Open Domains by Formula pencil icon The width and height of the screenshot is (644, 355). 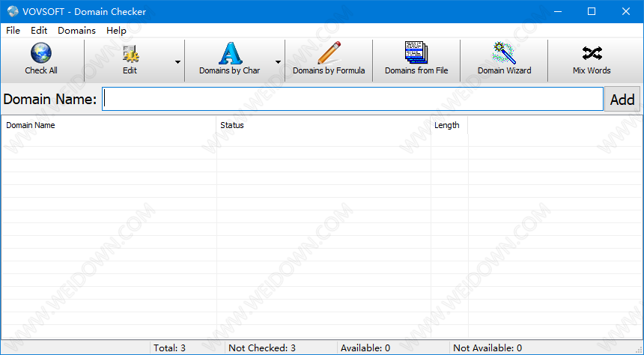(329, 53)
